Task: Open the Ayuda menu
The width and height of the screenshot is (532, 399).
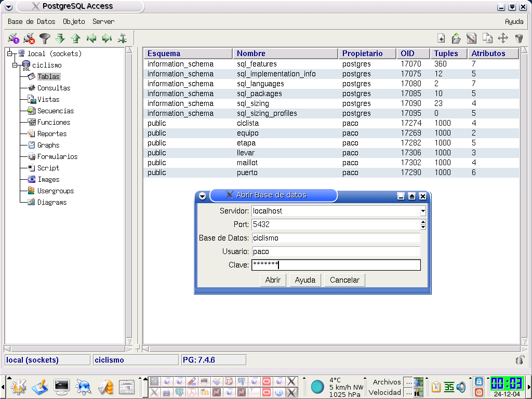Action: click(x=514, y=21)
